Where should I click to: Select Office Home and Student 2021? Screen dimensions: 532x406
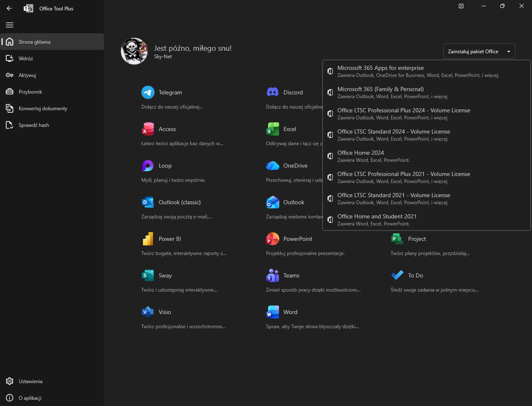pyautogui.click(x=427, y=220)
